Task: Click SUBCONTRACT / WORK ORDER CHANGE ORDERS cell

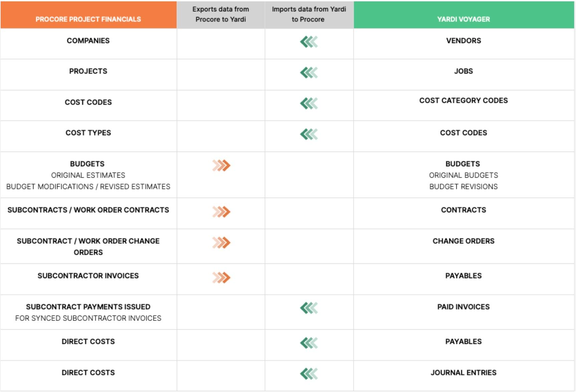Action: (88, 247)
